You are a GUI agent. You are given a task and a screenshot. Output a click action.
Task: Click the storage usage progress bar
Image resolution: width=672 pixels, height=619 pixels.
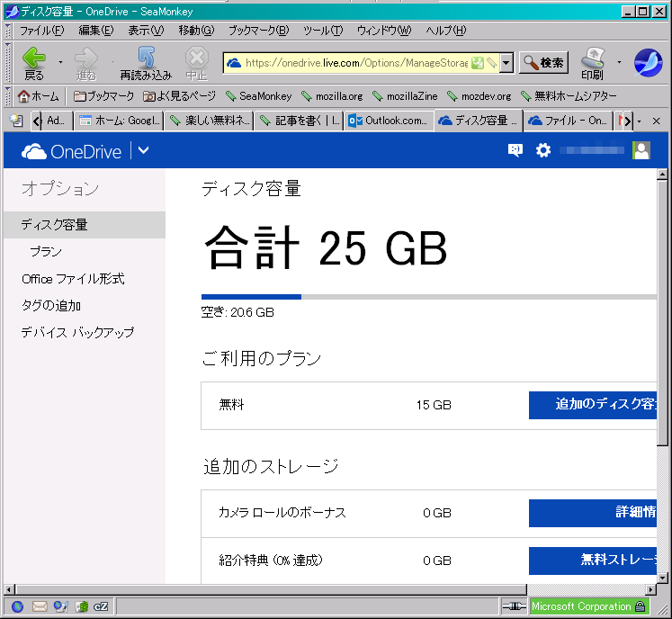tap(429, 297)
